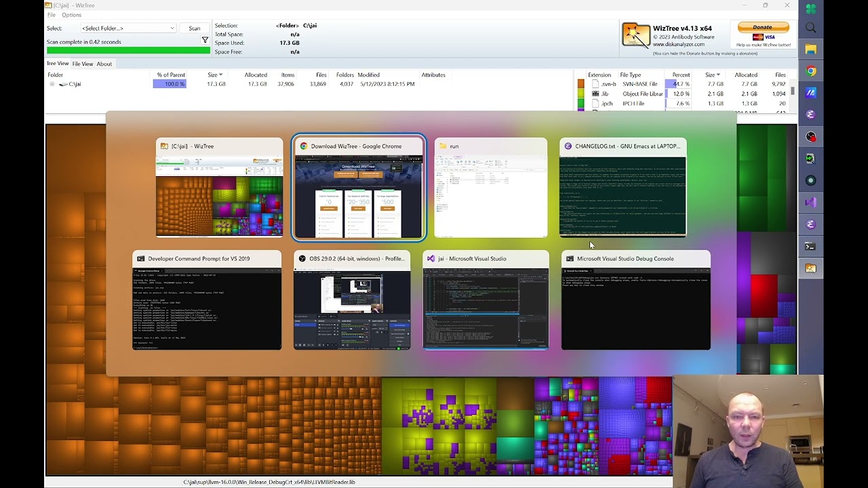868x488 pixels.
Task: Open the filter funnel icon in WizTree
Action: pos(205,41)
